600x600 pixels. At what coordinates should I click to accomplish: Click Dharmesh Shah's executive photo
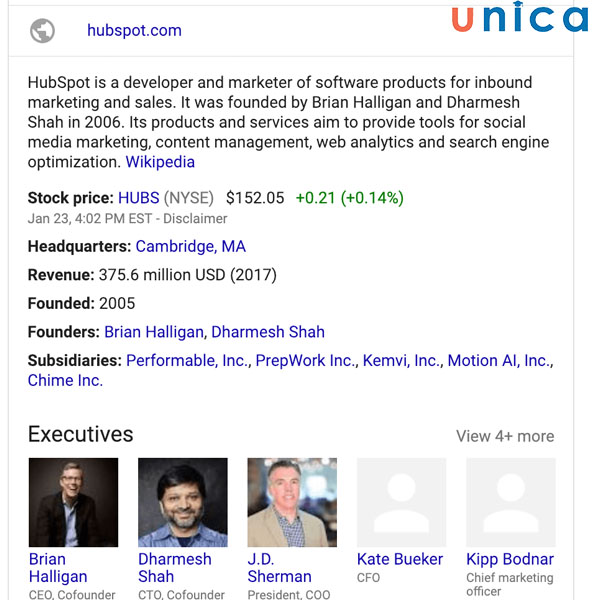click(182, 502)
